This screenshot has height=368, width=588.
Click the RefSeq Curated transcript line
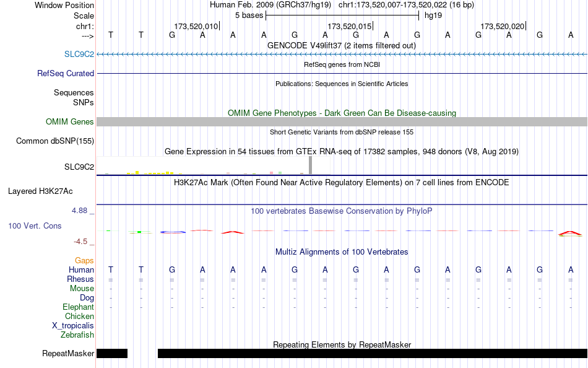coord(342,73)
